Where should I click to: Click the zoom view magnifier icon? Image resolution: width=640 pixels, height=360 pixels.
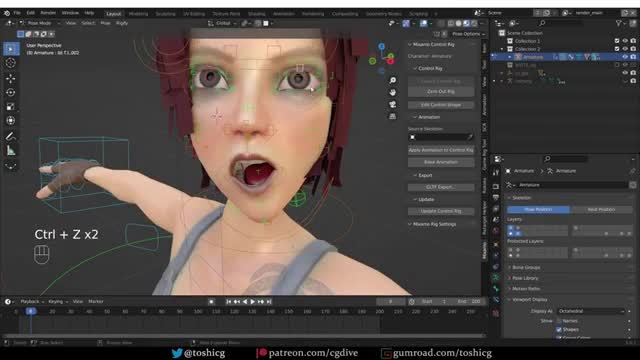coord(393,80)
